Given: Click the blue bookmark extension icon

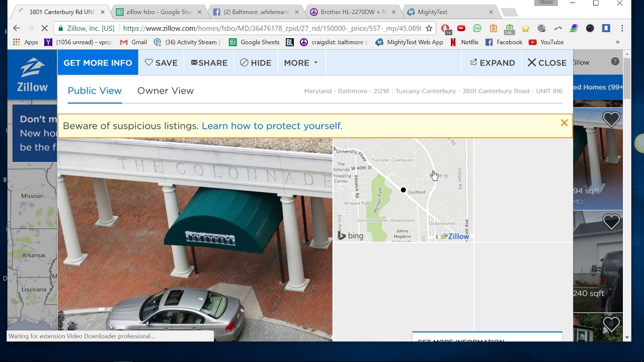Looking at the screenshot, I should [x=606, y=28].
